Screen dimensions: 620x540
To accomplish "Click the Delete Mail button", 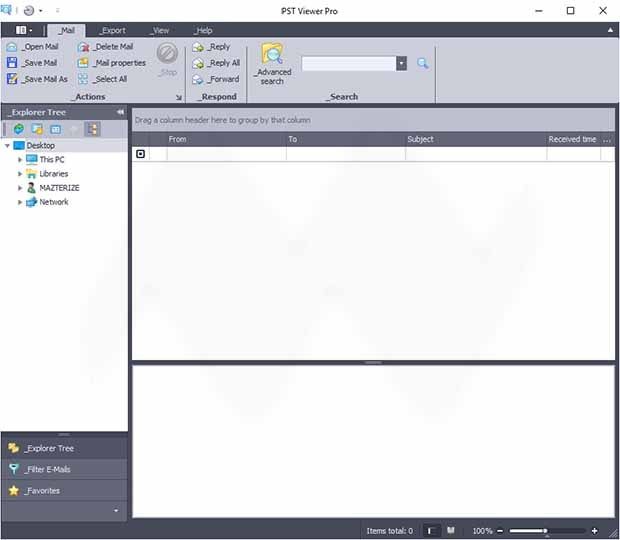I will [106, 47].
